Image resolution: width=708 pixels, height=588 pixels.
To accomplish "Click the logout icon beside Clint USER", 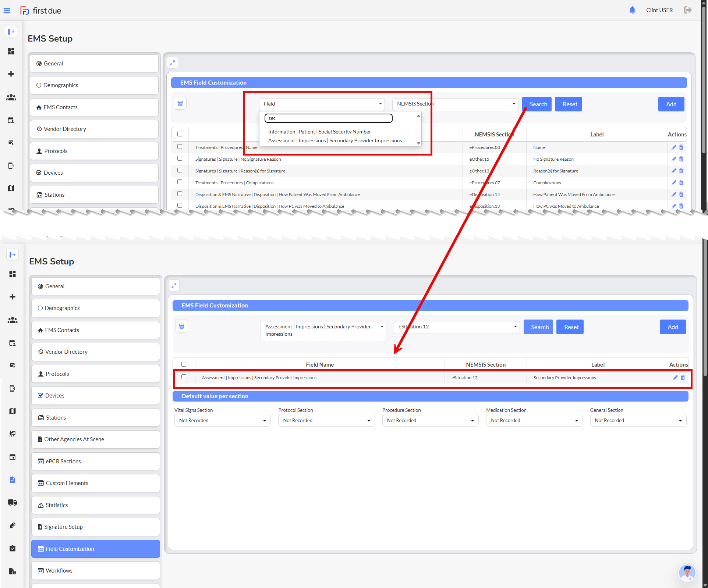I will tap(687, 10).
